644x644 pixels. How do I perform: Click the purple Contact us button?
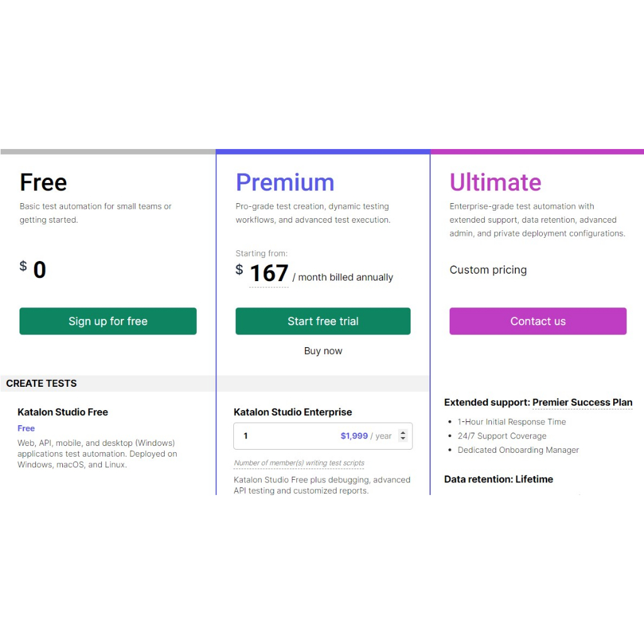point(538,321)
